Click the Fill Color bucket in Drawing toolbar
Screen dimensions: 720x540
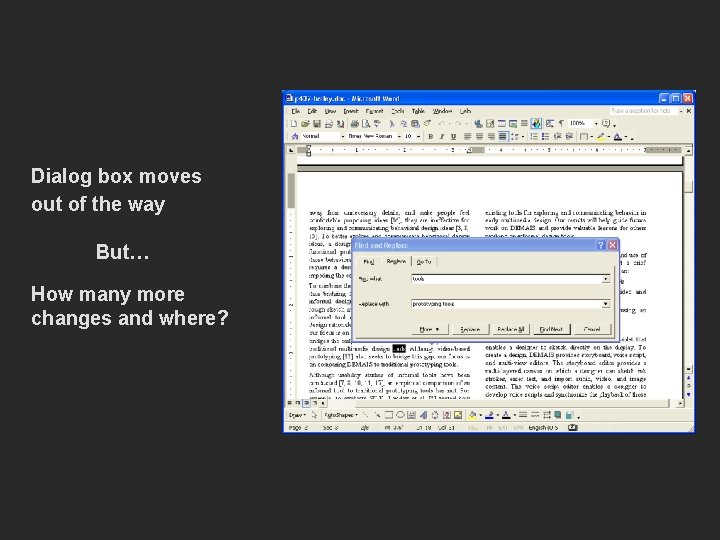tap(472, 415)
